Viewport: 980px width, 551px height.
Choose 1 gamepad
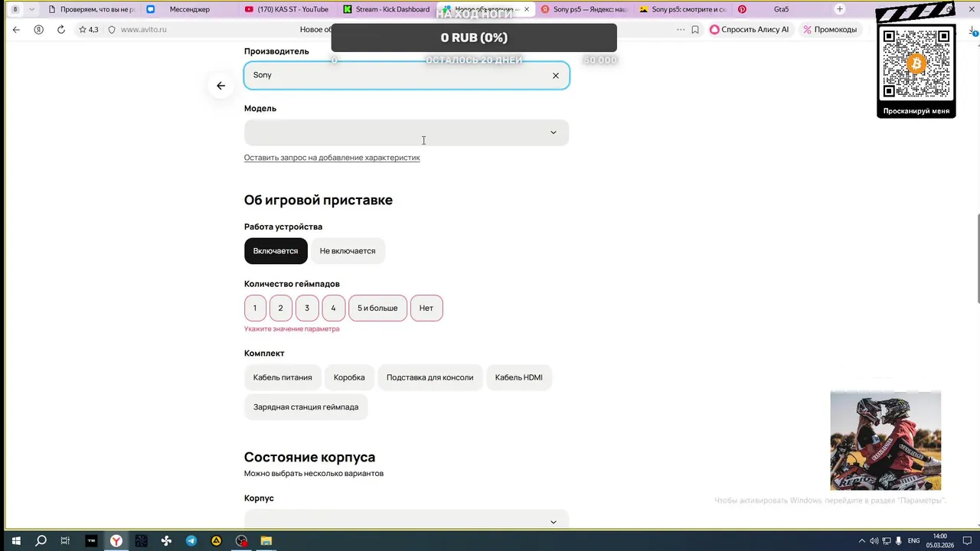(255, 308)
